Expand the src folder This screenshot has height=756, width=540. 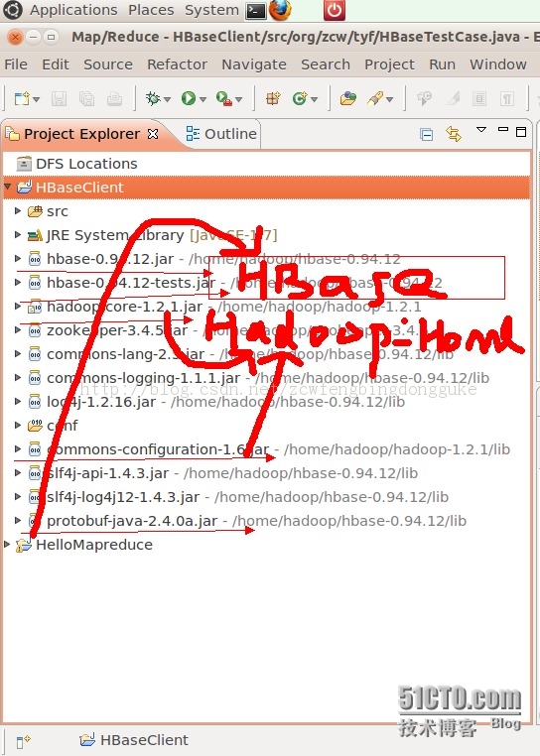click(x=18, y=210)
